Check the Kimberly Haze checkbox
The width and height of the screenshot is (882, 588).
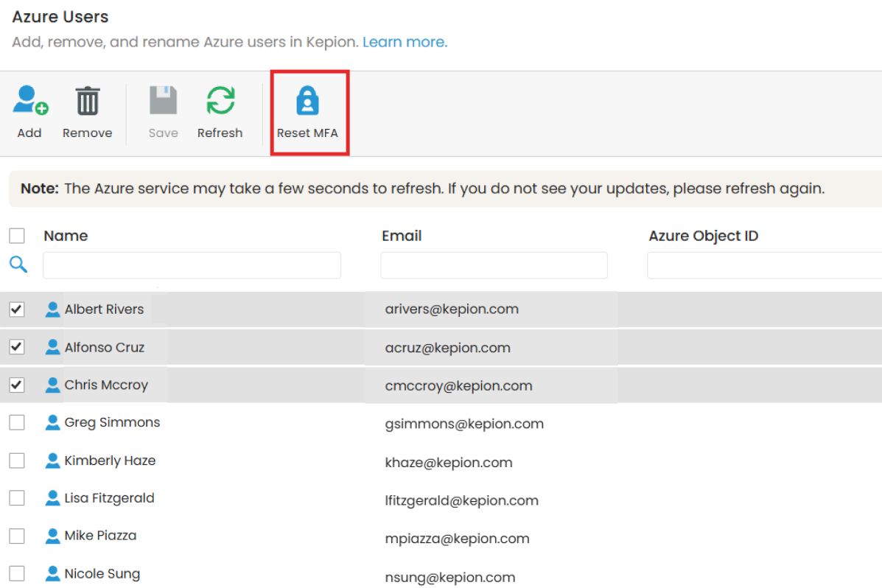click(17, 461)
